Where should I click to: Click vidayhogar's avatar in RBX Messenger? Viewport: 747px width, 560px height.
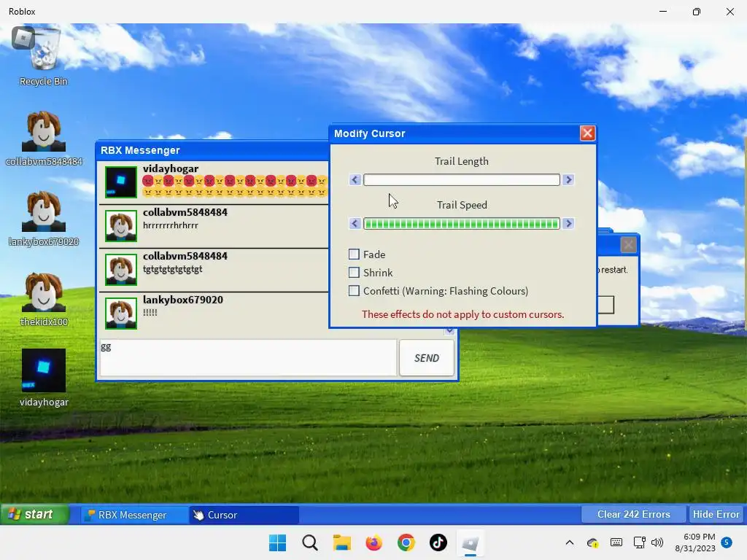(x=121, y=182)
